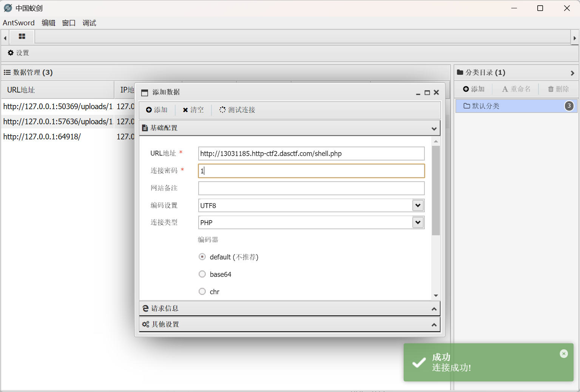Click the 重命名 rename category button
The height and width of the screenshot is (392, 580).
click(516, 89)
